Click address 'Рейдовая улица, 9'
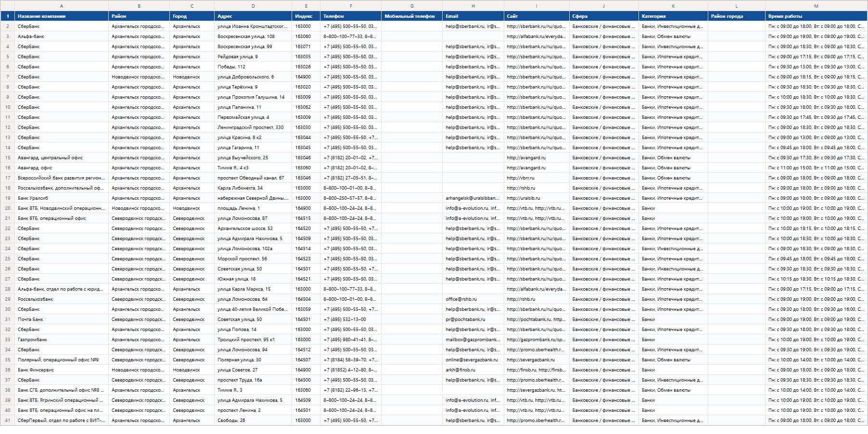 pos(253,57)
